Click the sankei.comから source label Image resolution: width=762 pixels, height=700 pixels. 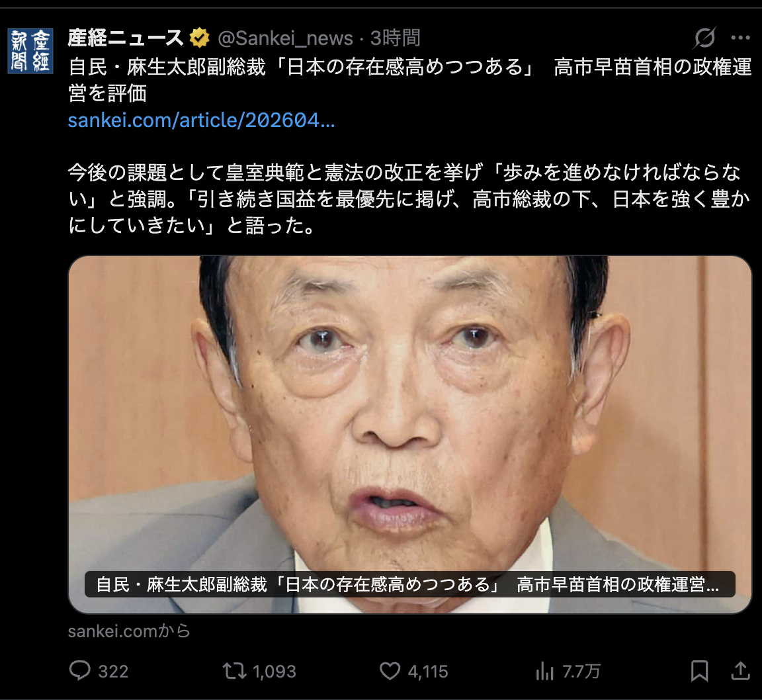click(x=129, y=631)
